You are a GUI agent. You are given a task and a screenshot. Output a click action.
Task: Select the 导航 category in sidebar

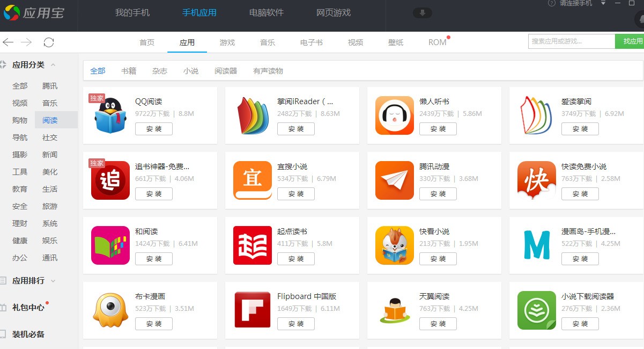(20, 137)
